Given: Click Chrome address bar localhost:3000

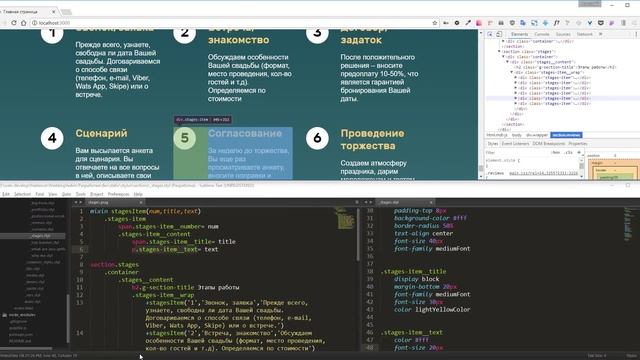Looking at the screenshot, I should [x=233, y=23].
